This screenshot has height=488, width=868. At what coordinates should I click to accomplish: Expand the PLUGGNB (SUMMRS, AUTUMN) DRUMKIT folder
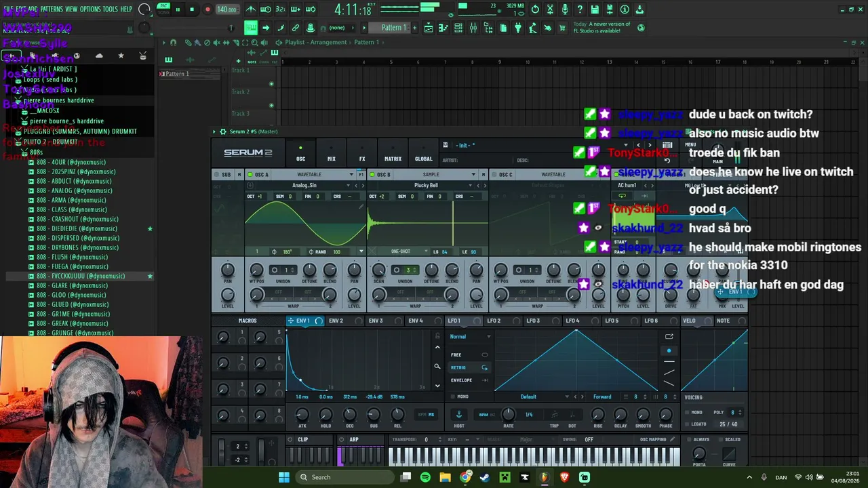click(80, 131)
